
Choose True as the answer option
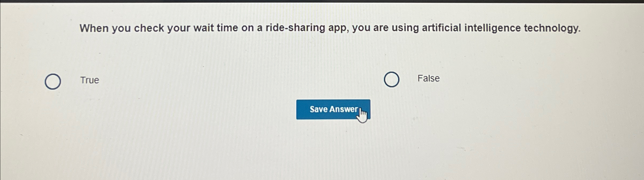pyautogui.click(x=53, y=81)
